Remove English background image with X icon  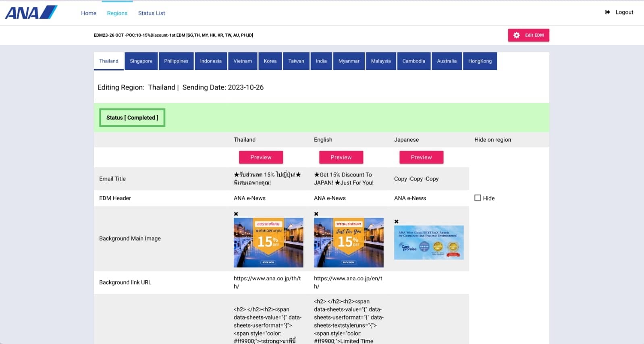316,214
